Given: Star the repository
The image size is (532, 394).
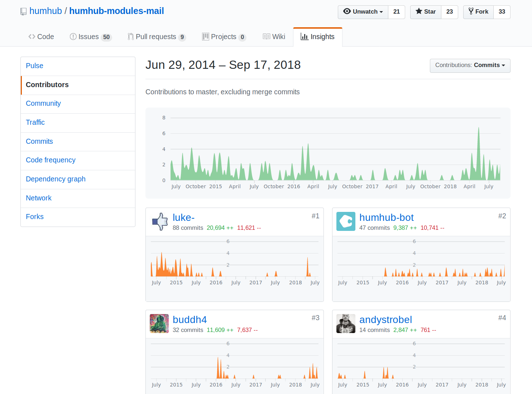Looking at the screenshot, I should pos(426,12).
